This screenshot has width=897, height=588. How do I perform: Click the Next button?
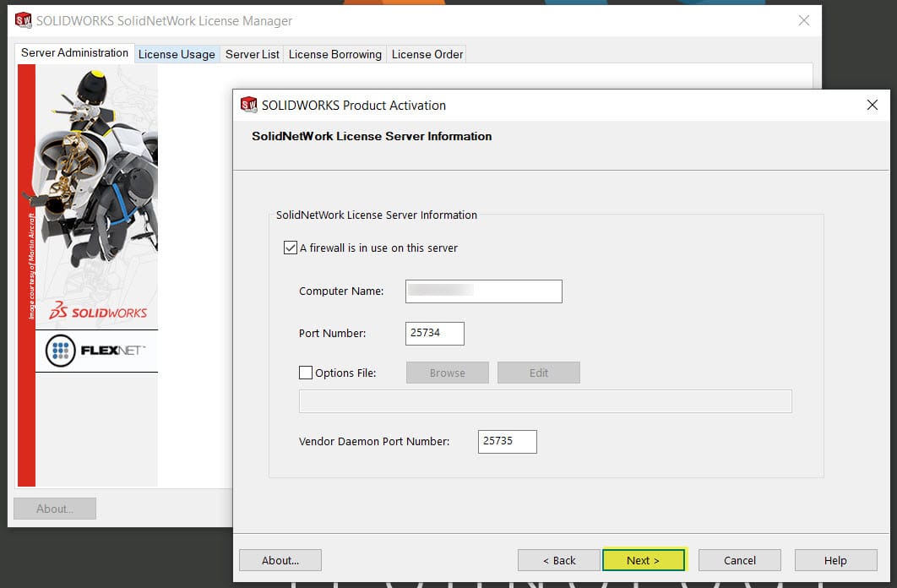point(643,560)
